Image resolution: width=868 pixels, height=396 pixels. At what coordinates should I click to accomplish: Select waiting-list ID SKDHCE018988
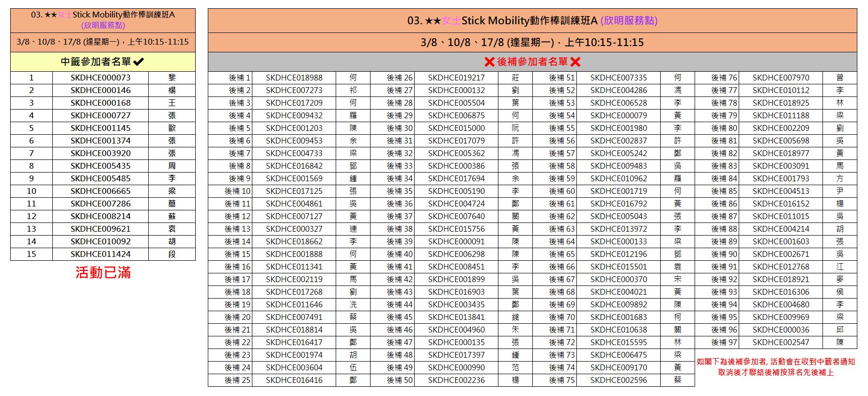[294, 78]
